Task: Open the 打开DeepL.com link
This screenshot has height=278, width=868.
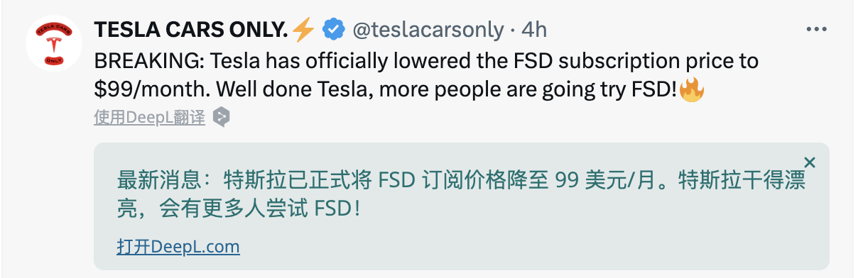Action: pos(178,247)
